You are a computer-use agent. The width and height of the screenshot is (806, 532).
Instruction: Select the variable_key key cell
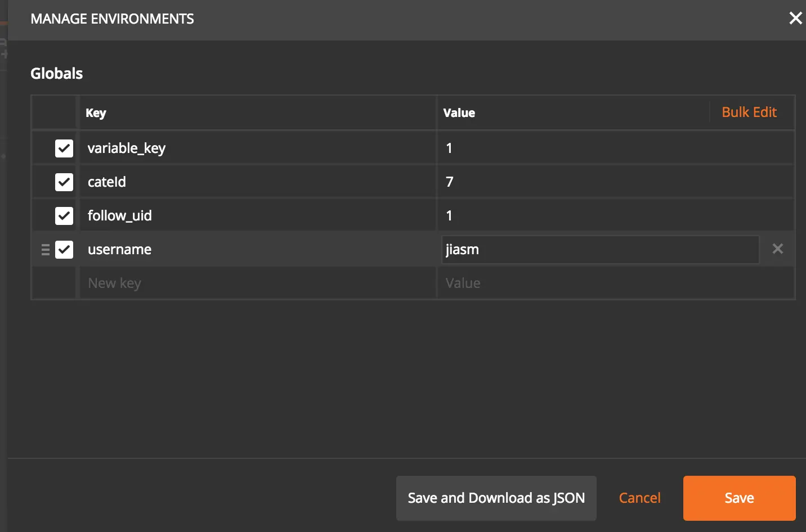click(257, 148)
